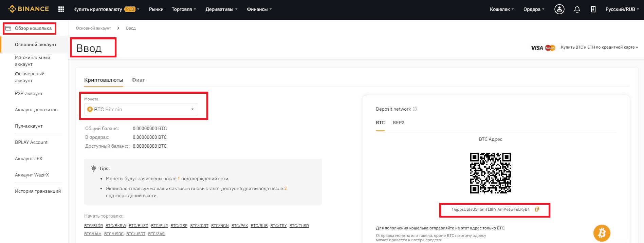Click the floating orange Bitcoin button
Image resolution: width=644 pixels, height=243 pixels.
tap(602, 233)
